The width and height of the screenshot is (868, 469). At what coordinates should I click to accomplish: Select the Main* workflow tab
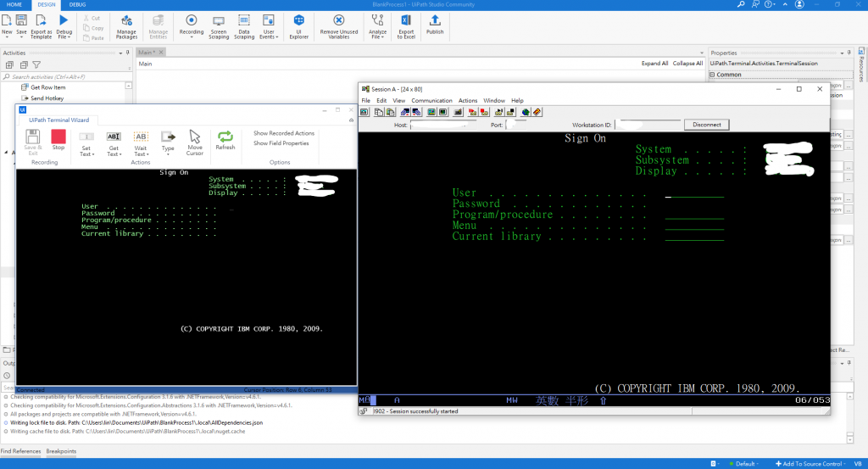[147, 52]
